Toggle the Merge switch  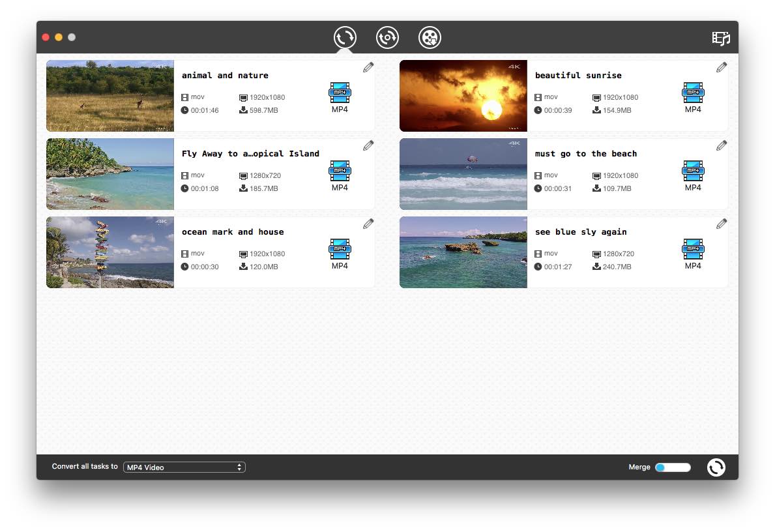tap(673, 467)
